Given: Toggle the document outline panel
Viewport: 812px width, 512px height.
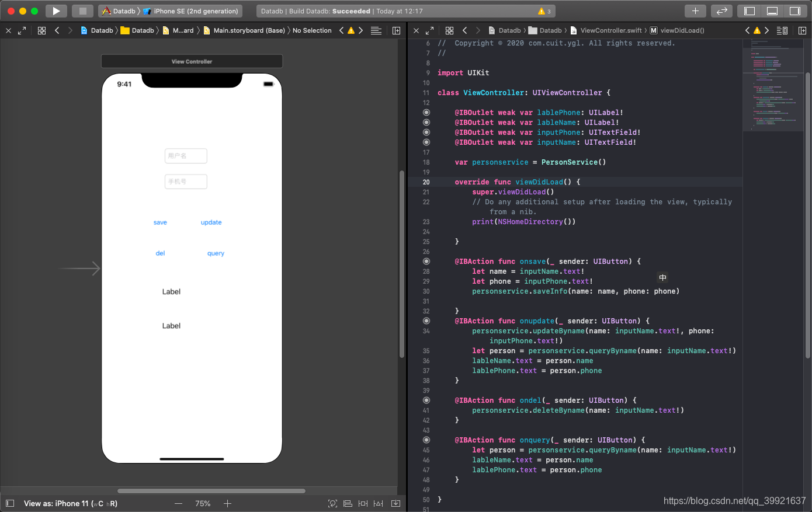Looking at the screenshot, I should pos(10,503).
